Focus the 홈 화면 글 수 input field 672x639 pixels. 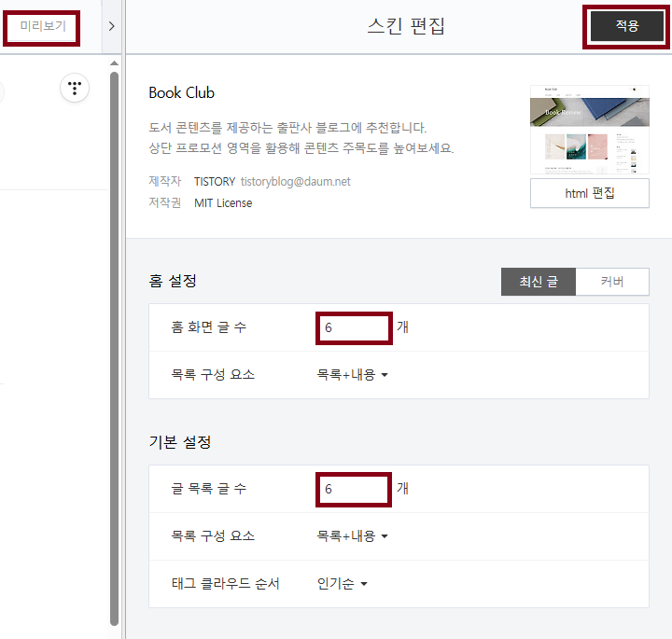[x=354, y=327]
